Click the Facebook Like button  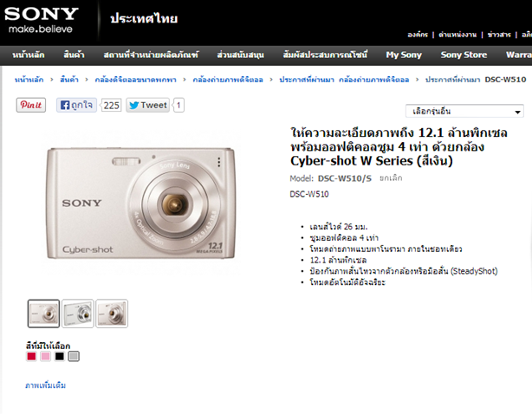[76, 105]
